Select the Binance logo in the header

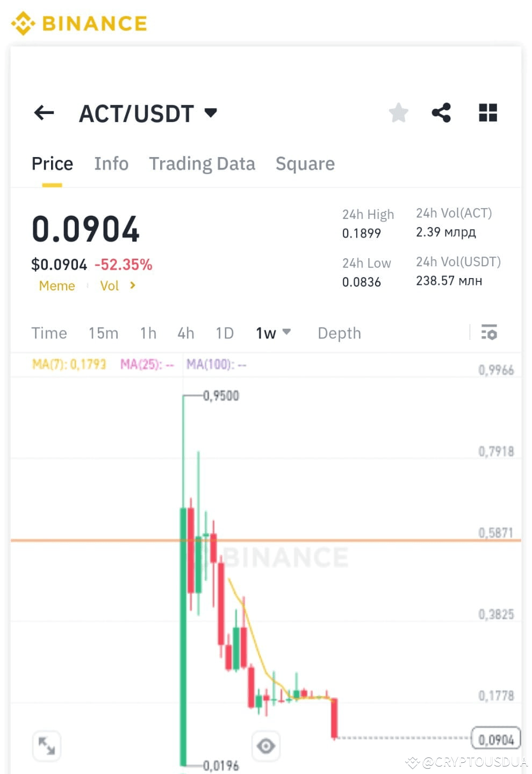78,24
